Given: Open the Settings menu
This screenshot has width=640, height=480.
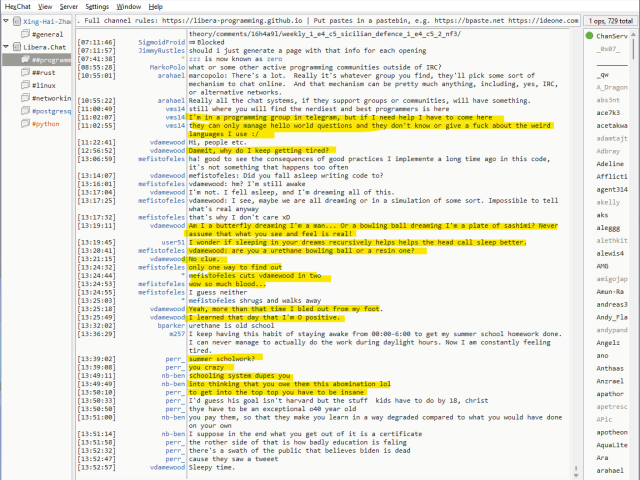Looking at the screenshot, I should click(x=97, y=6).
